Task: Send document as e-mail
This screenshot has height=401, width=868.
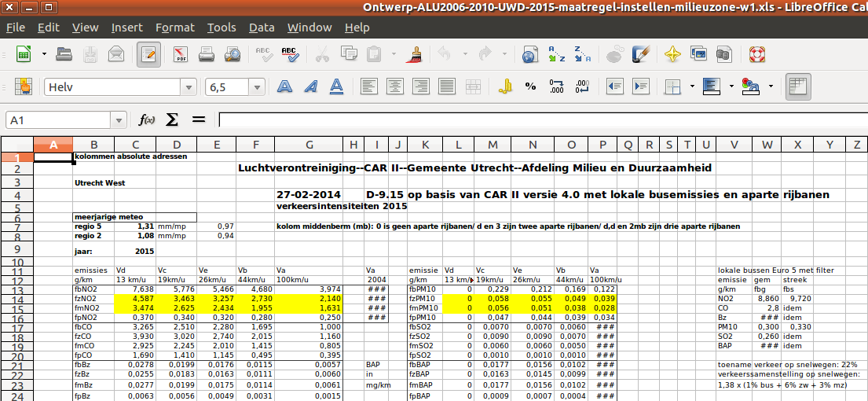Action: click(116, 54)
